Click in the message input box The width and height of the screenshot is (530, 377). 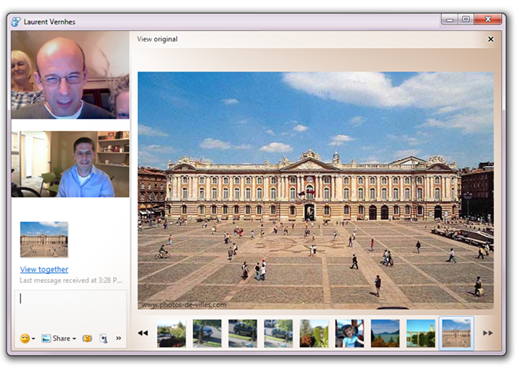click(x=70, y=309)
